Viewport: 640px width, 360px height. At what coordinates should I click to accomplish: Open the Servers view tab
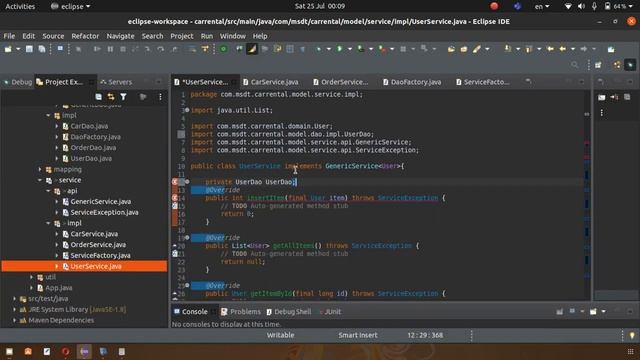(116, 82)
